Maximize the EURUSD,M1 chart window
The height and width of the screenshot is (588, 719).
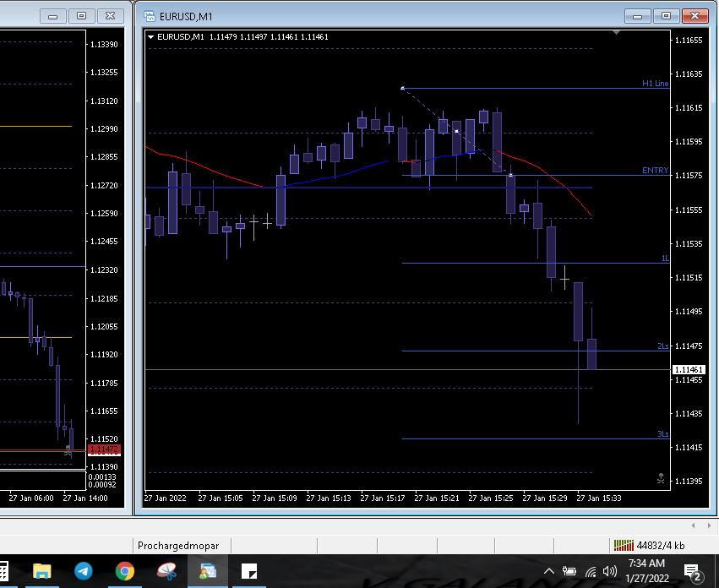click(x=666, y=16)
